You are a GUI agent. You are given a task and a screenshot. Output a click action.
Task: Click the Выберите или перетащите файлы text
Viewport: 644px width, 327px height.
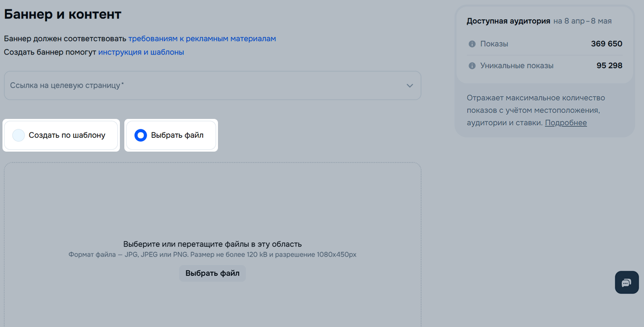click(212, 244)
